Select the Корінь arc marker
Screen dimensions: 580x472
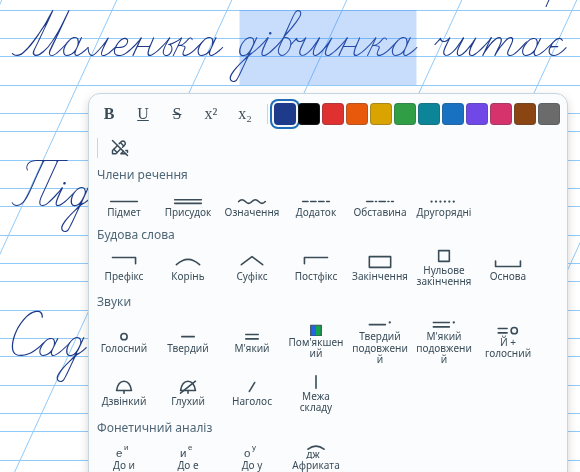[x=188, y=269]
